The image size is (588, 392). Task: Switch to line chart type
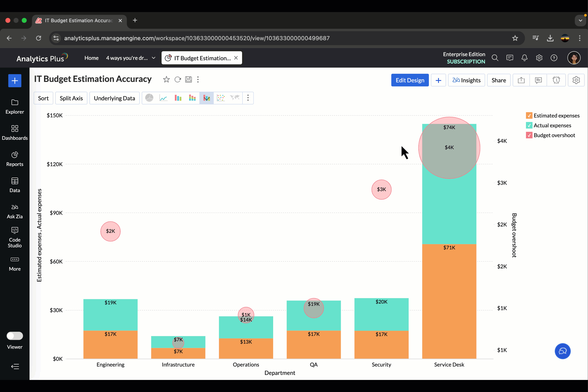[x=163, y=98]
